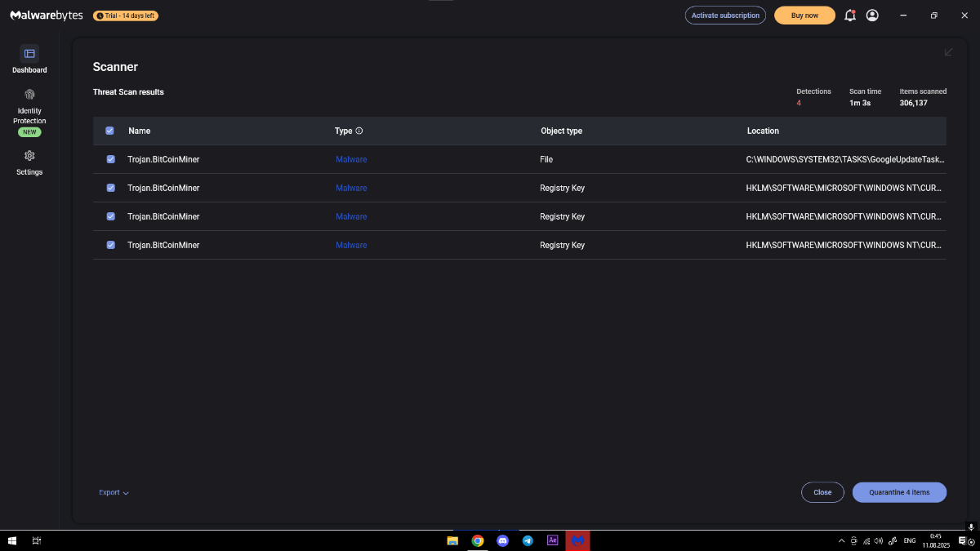
Task: Open After Effects from the taskbar
Action: pyautogui.click(x=553, y=540)
